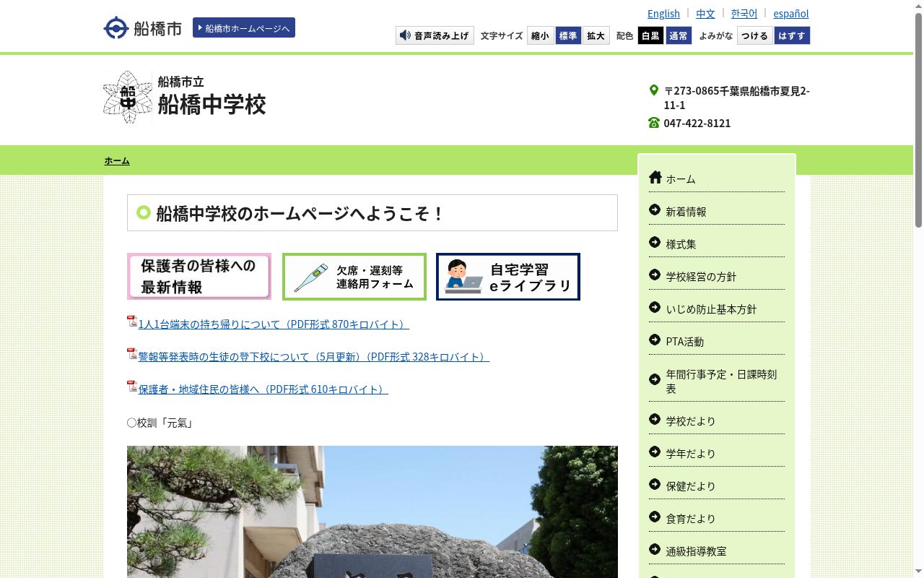Screen dimensions: 924x578
Task: Switch color scheme to 白黒
Action: [x=650, y=35]
